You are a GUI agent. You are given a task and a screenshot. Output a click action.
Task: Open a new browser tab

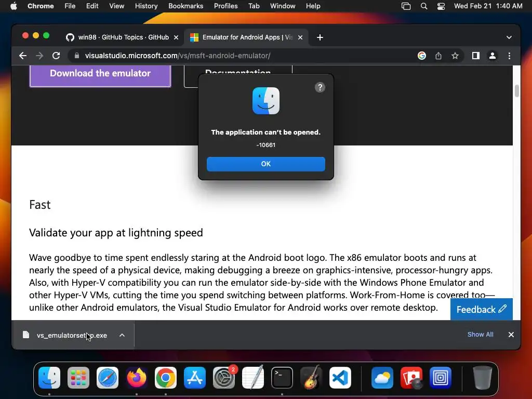click(320, 37)
